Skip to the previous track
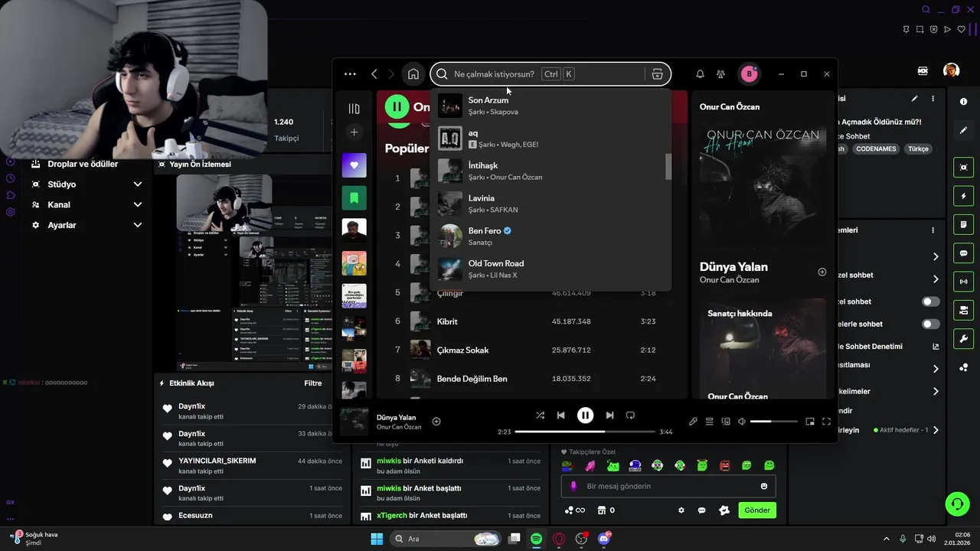Screen dimensions: 980x551 click(561, 416)
